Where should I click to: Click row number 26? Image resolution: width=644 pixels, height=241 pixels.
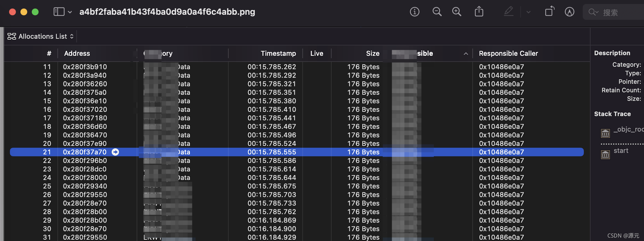pos(47,195)
